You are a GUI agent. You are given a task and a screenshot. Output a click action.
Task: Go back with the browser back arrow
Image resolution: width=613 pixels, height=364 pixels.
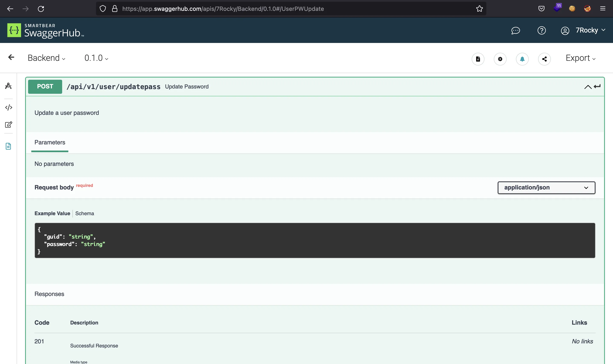tap(10, 9)
